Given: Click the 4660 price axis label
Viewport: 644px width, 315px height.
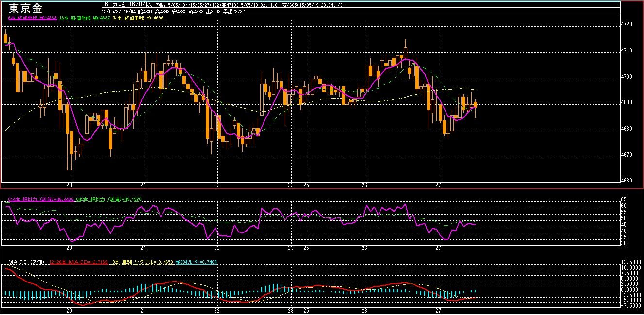Looking at the screenshot, I should click(627, 181).
